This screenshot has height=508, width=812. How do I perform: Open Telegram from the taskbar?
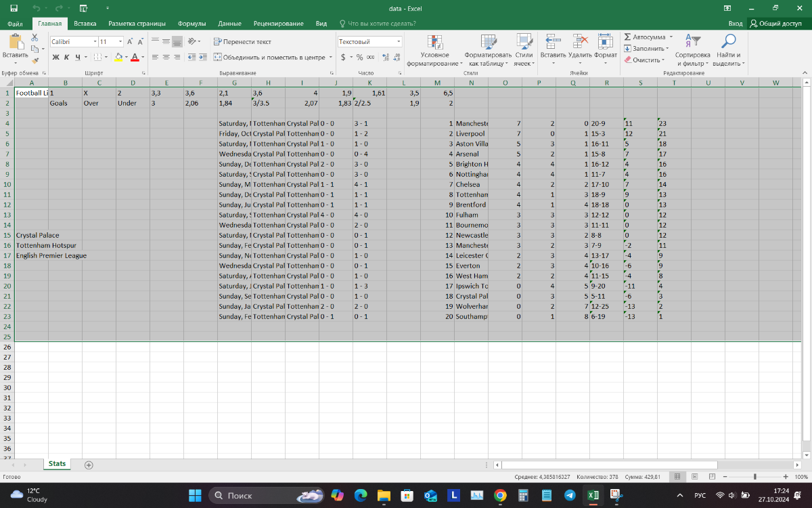[x=570, y=495]
